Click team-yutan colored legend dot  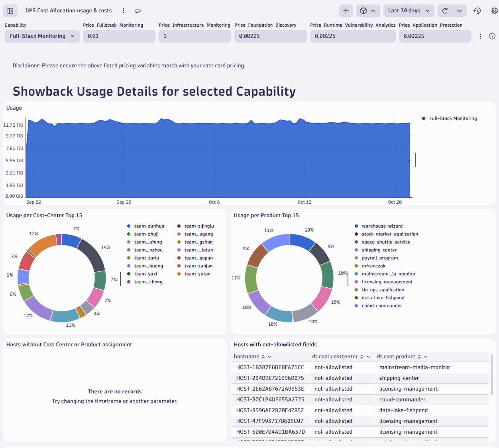(x=179, y=274)
